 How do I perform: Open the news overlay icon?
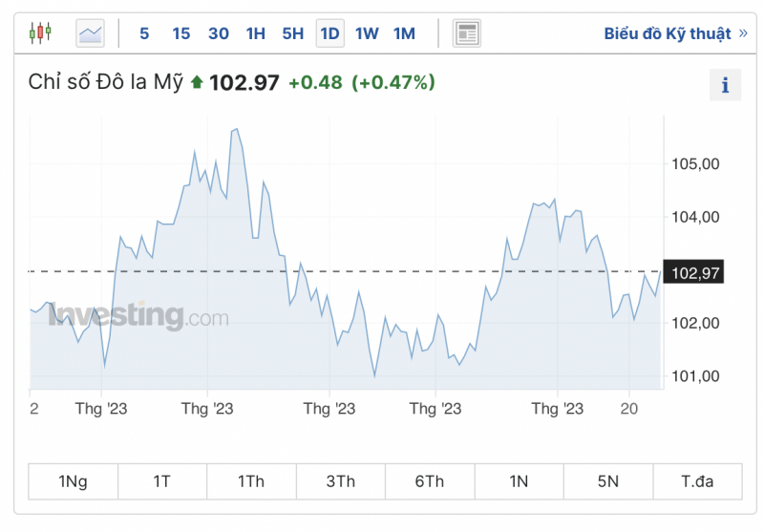466,33
